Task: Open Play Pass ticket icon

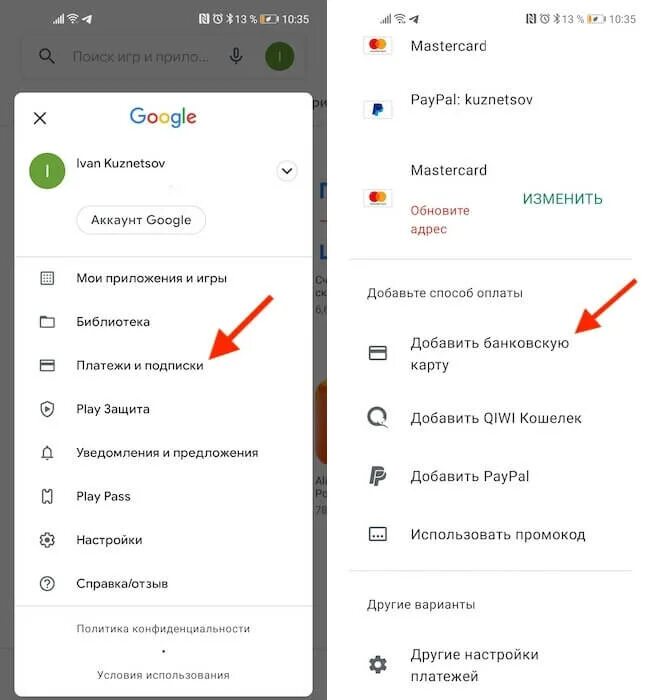Action: click(47, 496)
